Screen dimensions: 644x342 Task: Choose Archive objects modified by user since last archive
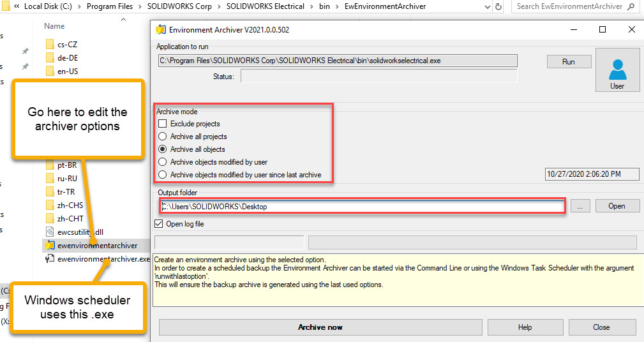tap(163, 174)
